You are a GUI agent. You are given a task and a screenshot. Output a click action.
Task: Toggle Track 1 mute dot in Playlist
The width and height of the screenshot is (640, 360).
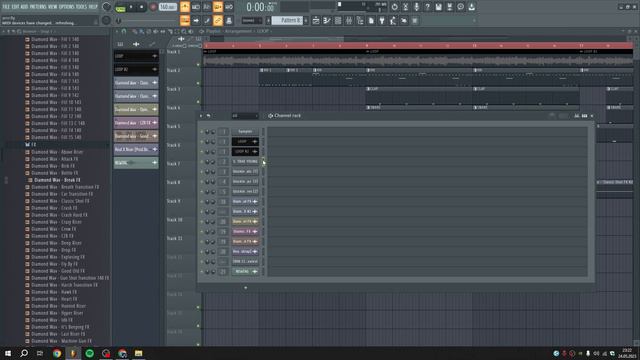[x=198, y=64]
